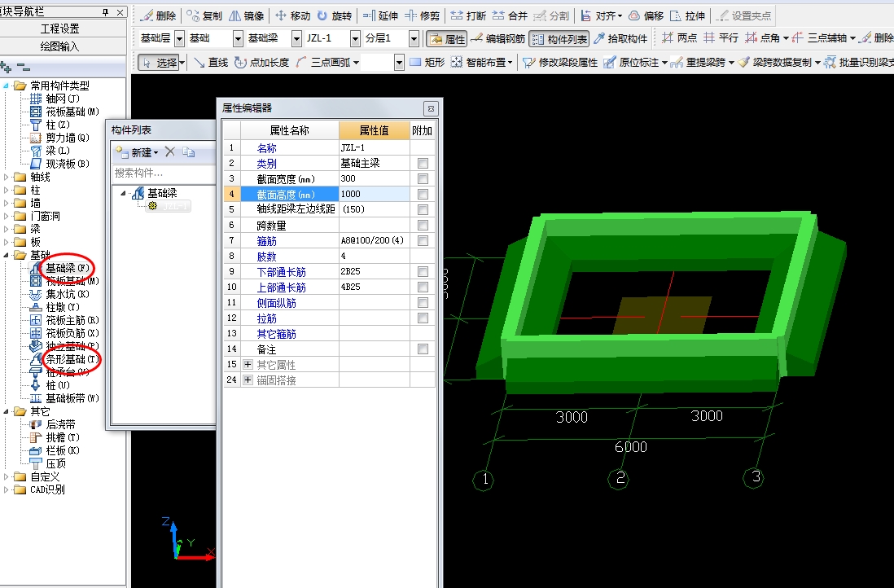
Task: Toggle the 构件列表 component list button
Action: (x=559, y=39)
